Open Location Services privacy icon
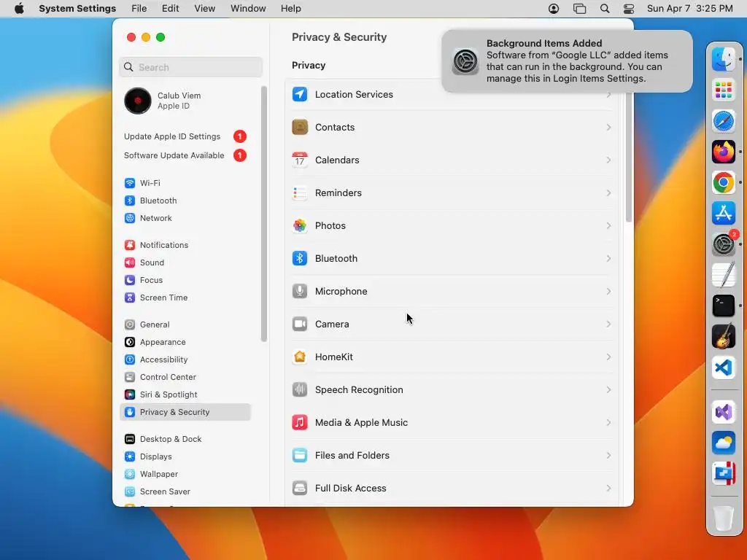This screenshot has height=560, width=747. (300, 94)
